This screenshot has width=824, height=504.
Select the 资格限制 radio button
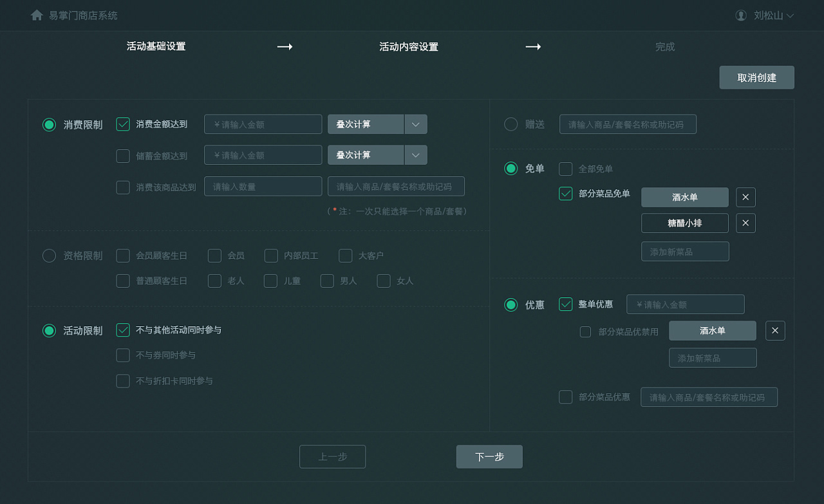point(49,256)
